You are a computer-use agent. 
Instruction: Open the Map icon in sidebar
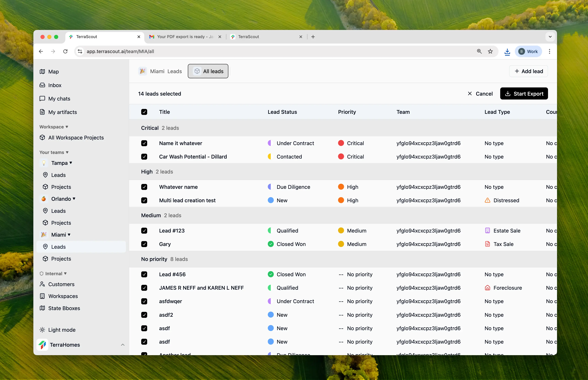[42, 72]
